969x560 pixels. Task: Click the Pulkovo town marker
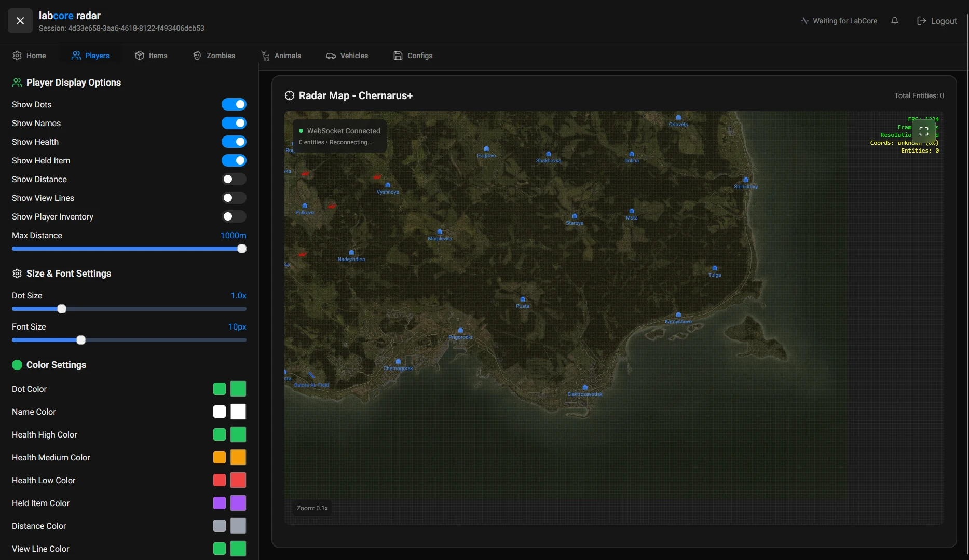[305, 209]
